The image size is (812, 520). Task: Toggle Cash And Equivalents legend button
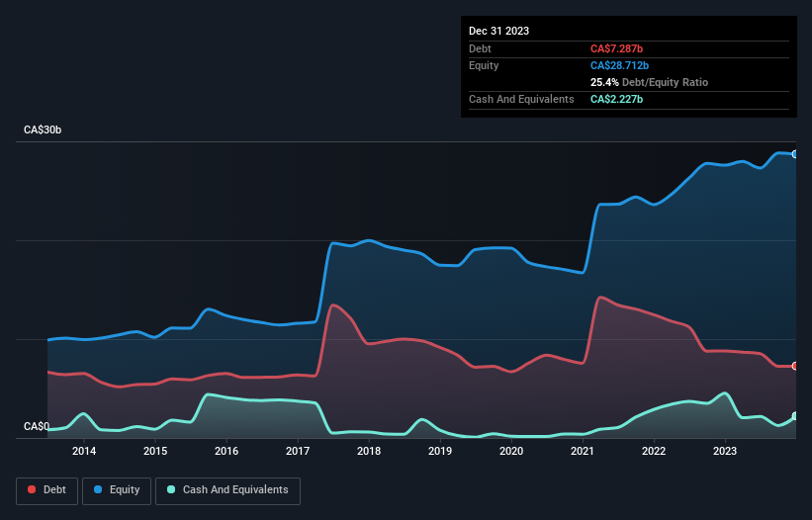tap(227, 490)
